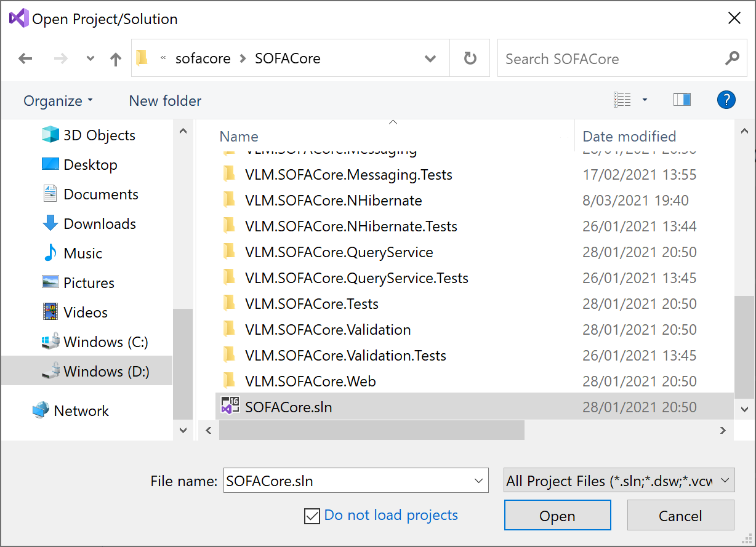Open the All Project Files type filter

(x=619, y=481)
